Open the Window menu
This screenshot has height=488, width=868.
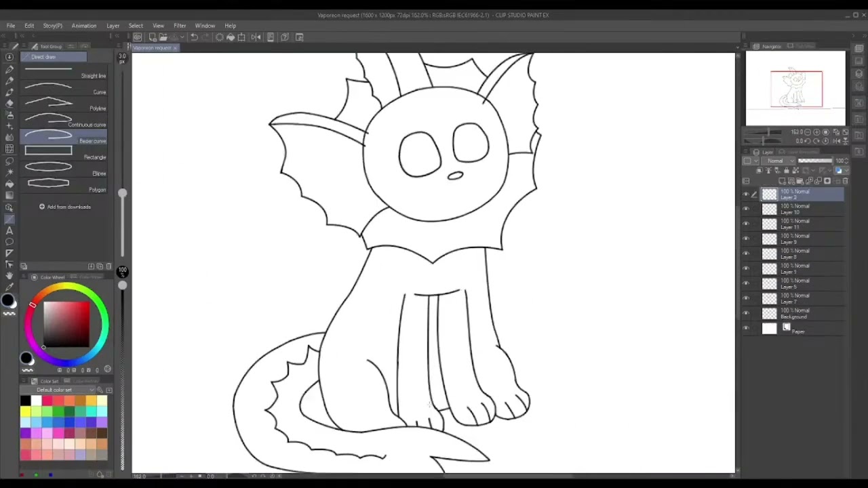coord(205,26)
